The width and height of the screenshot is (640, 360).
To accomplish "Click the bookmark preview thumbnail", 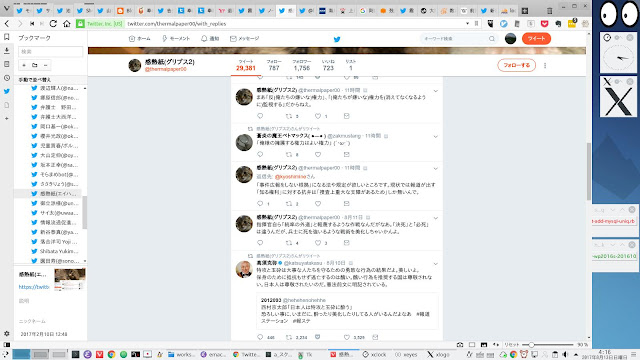I will click(70, 279).
